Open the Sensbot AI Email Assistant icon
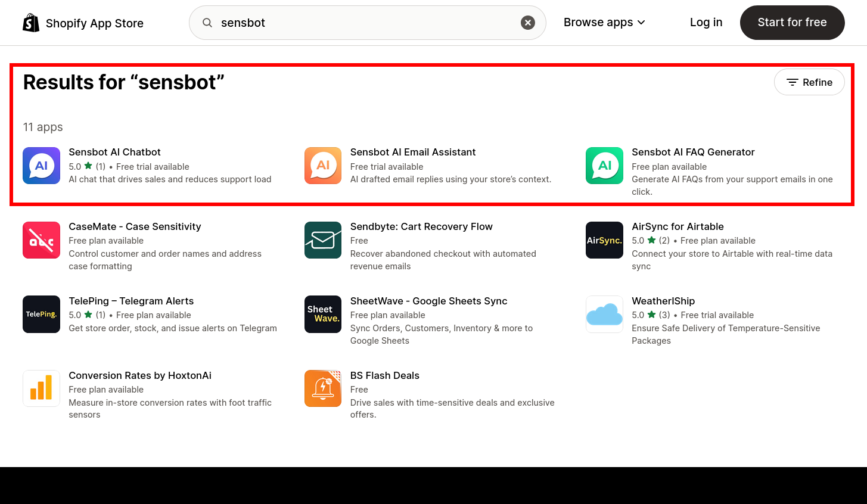This screenshot has width=867, height=504. point(323,166)
